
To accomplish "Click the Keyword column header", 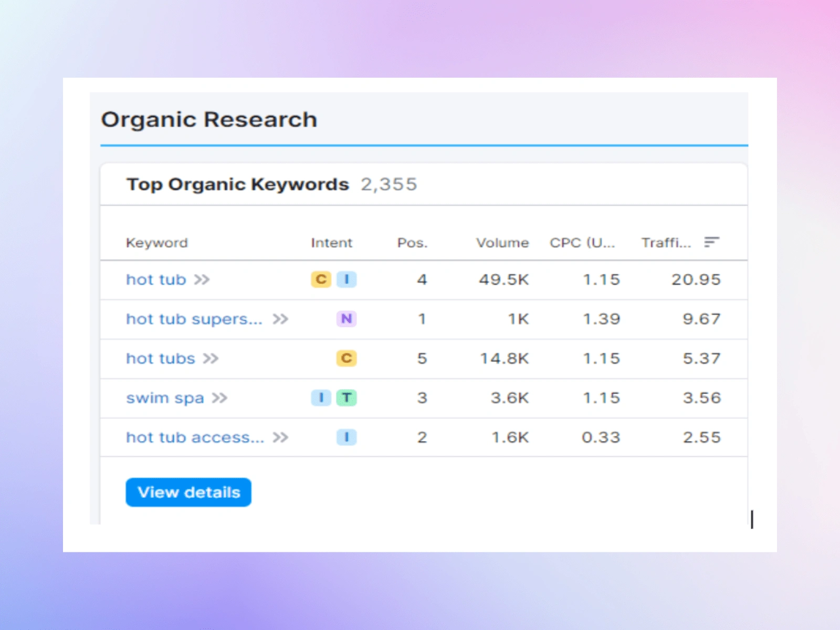I will [156, 243].
